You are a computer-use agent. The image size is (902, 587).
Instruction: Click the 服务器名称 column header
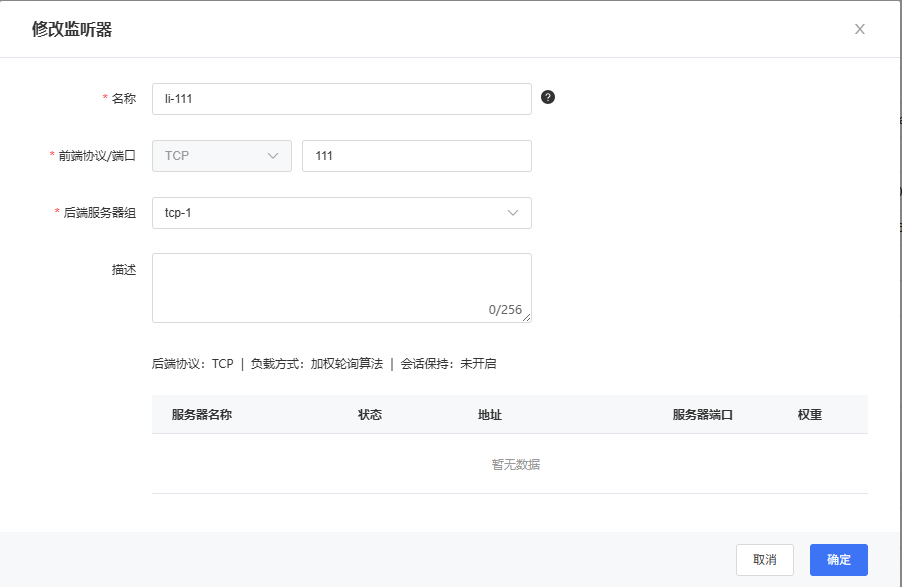click(x=202, y=415)
